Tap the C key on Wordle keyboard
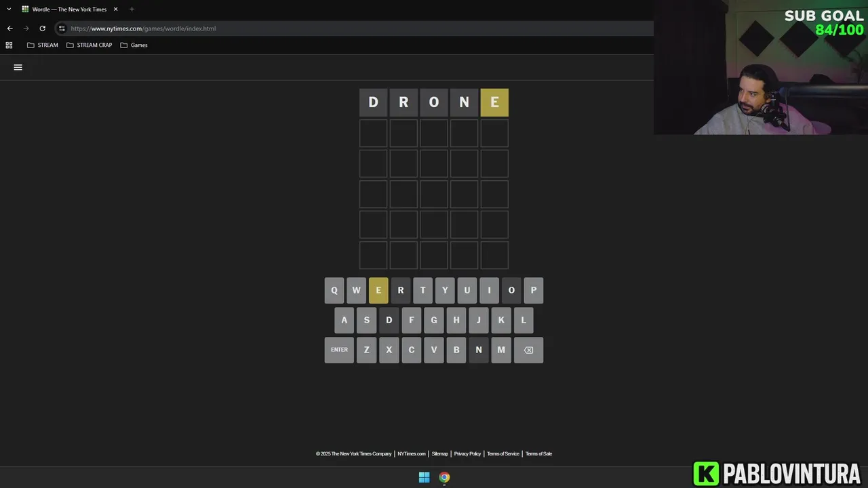The image size is (868, 488). click(x=411, y=350)
